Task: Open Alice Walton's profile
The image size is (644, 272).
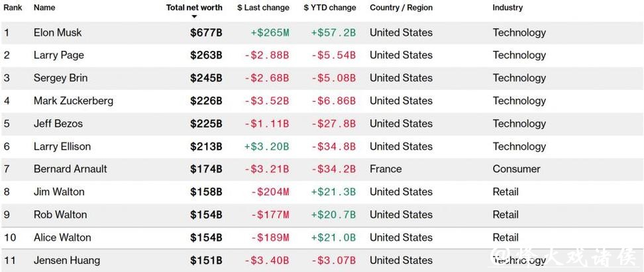Action: [x=62, y=238]
